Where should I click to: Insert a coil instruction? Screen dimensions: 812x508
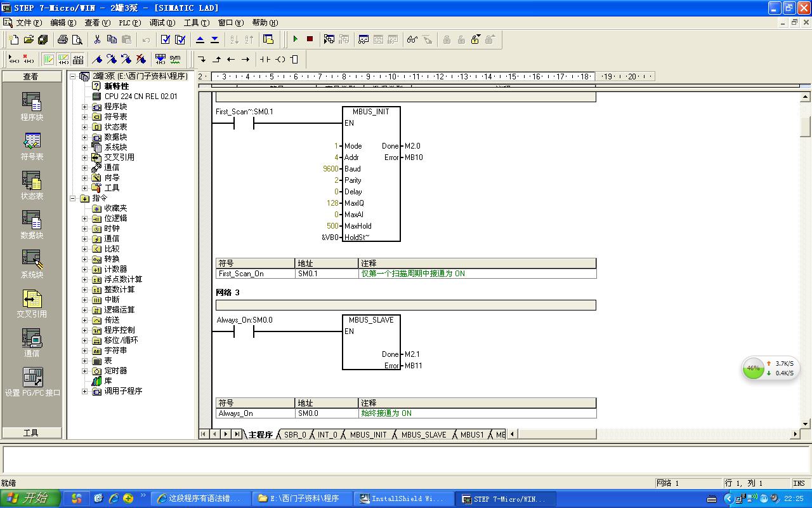280,59
